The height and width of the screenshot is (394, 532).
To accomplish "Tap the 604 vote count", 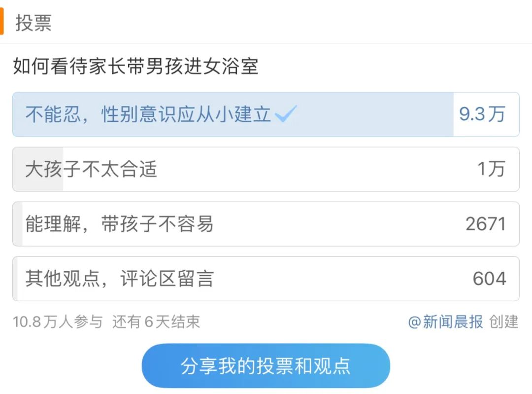I will coord(489,279).
